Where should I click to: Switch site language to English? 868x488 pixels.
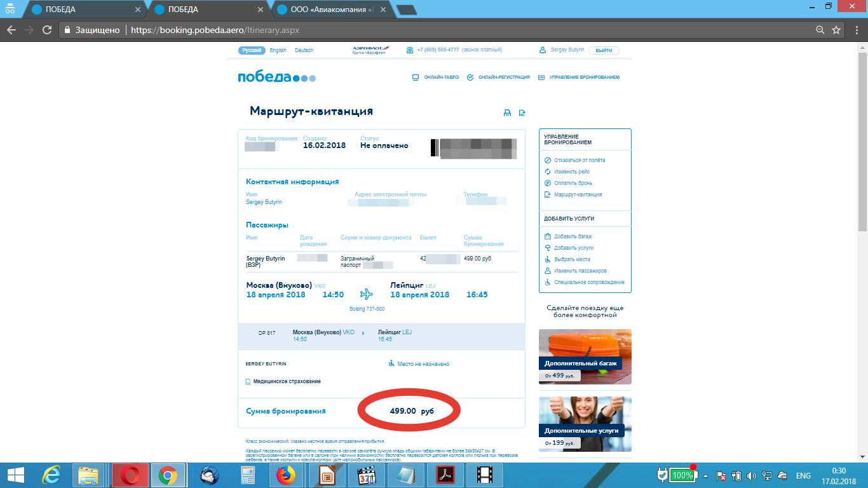pyautogui.click(x=278, y=50)
